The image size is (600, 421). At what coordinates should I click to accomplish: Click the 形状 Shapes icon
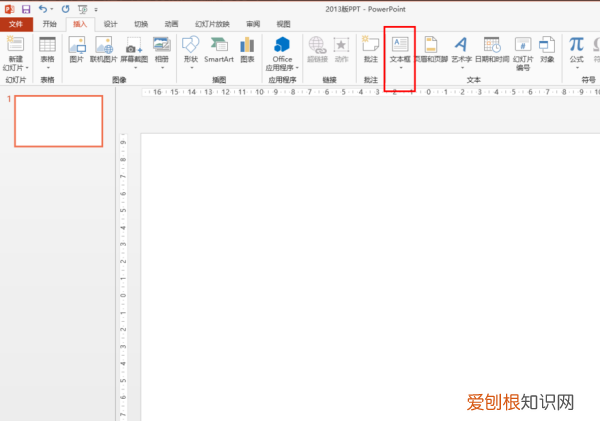[191, 44]
